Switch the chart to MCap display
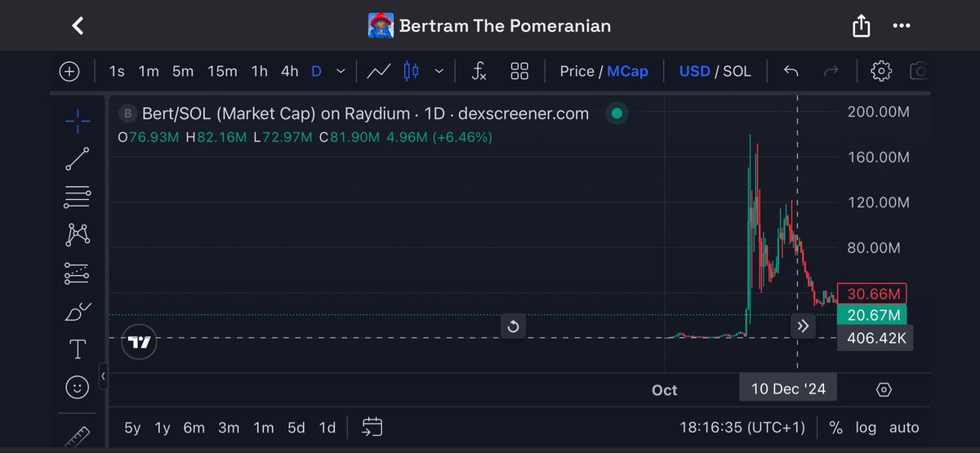980x453 pixels. point(627,71)
